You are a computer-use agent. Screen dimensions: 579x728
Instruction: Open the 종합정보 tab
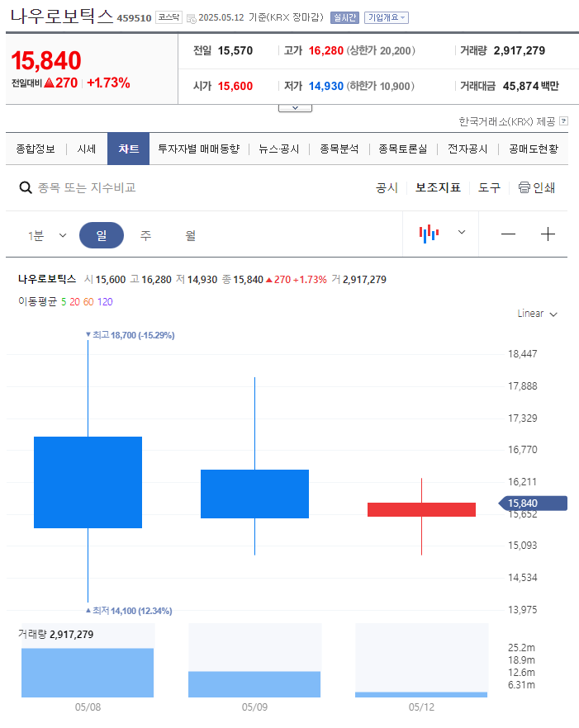36,149
